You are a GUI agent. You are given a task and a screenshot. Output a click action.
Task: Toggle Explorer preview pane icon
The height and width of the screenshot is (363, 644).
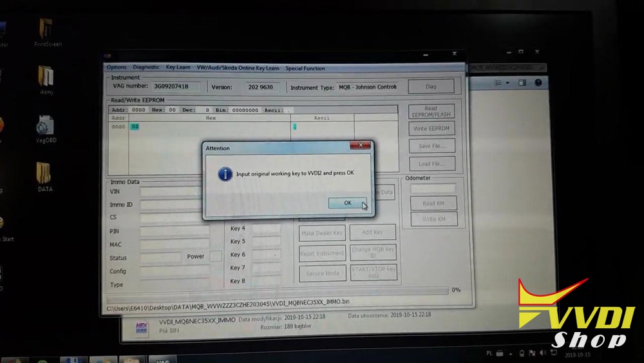tap(522, 83)
